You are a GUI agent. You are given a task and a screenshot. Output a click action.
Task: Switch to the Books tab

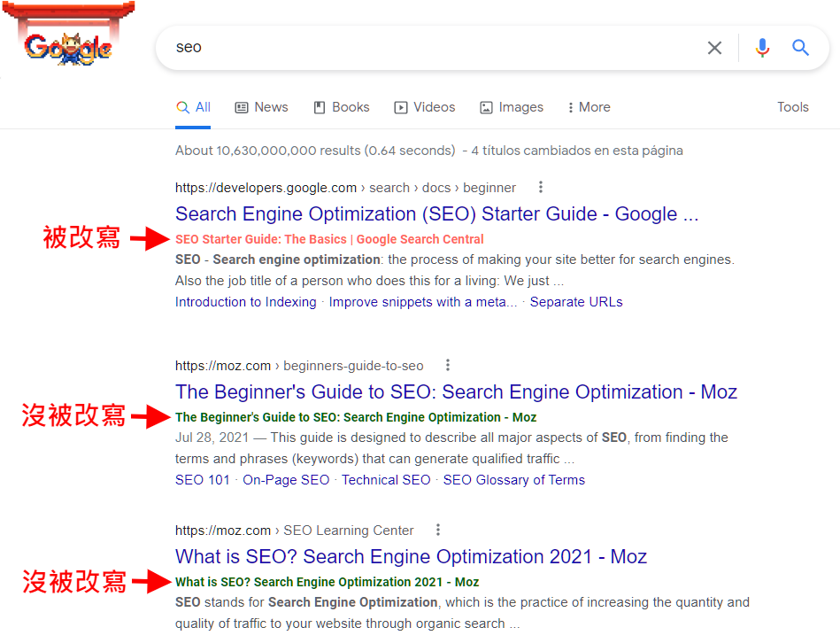pyautogui.click(x=342, y=107)
